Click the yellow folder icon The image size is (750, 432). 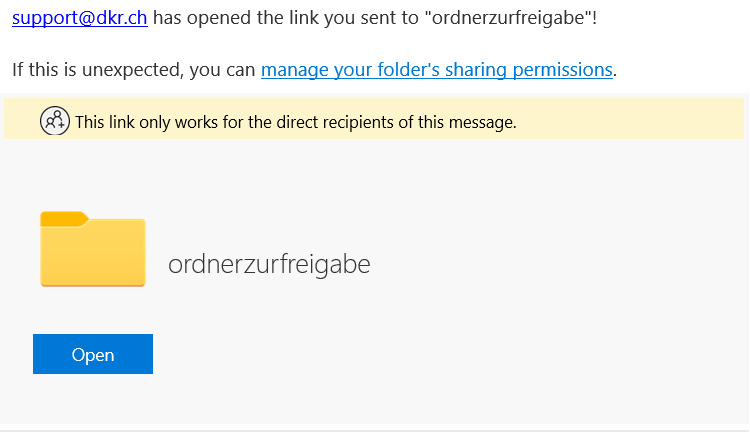pyautogui.click(x=93, y=252)
